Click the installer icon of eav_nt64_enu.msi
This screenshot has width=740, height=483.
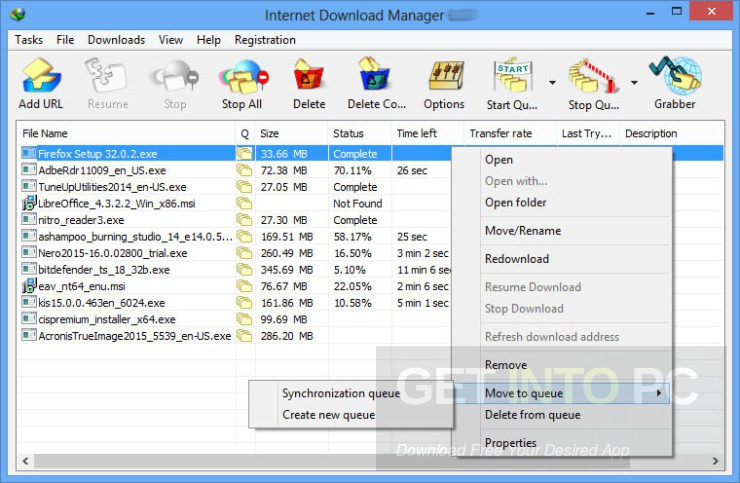(x=29, y=286)
